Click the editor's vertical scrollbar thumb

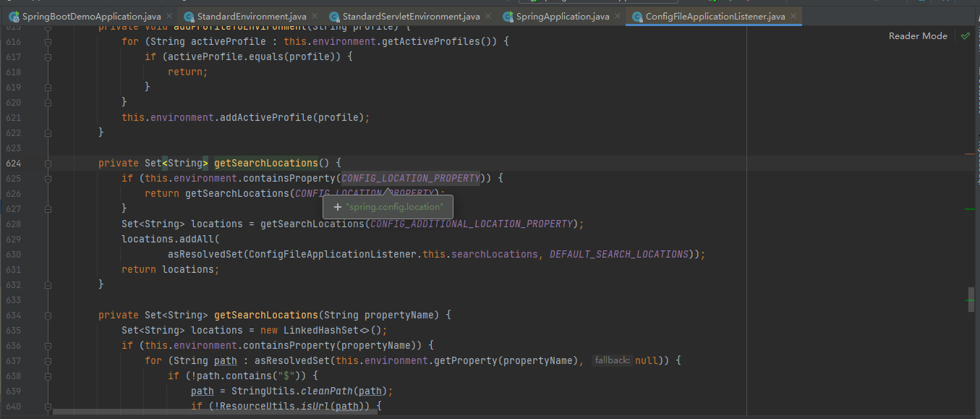(971, 300)
